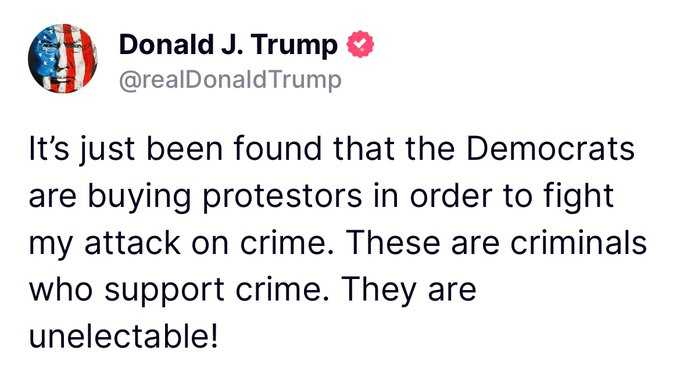
Task: Click the word "support" in fourth line
Action: click(x=164, y=291)
